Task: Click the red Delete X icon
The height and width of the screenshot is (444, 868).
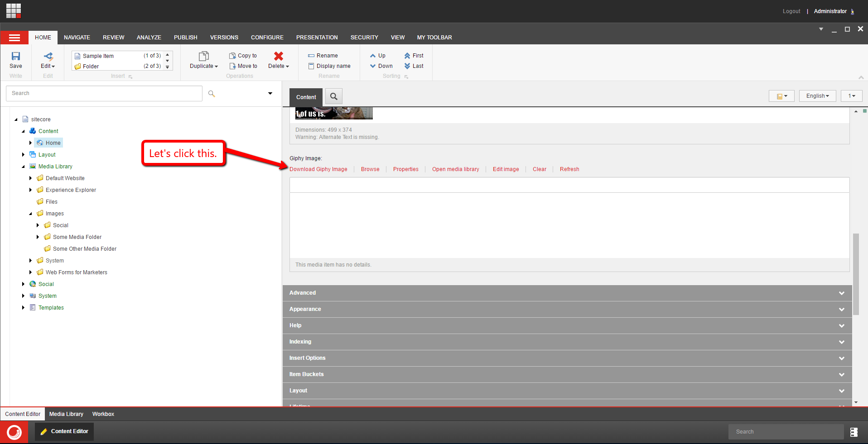Action: [278, 56]
